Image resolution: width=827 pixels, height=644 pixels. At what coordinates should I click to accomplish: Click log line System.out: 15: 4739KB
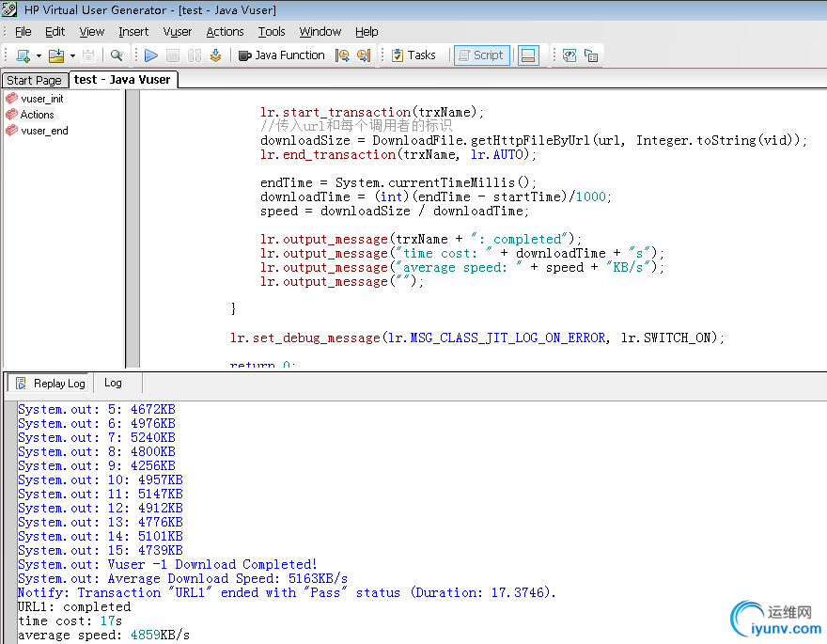[x=101, y=551]
